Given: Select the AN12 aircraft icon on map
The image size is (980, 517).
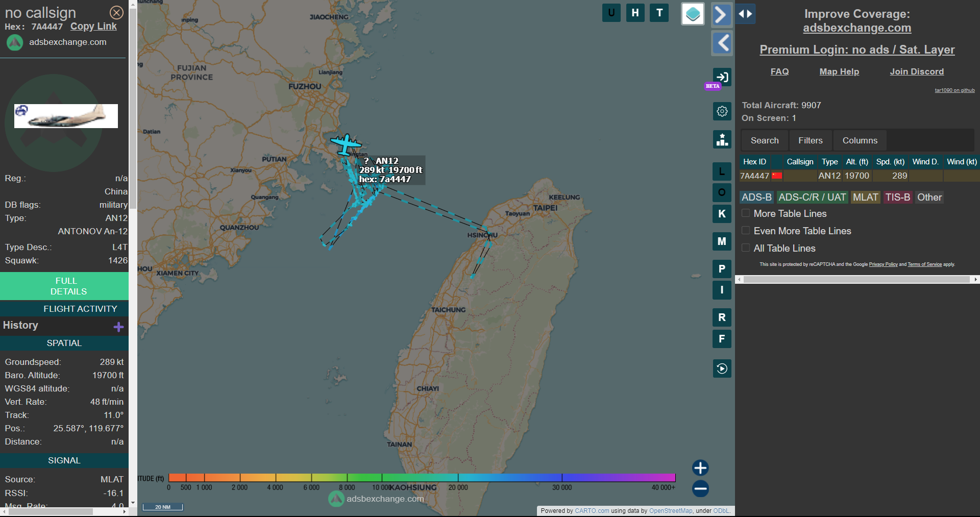Looking at the screenshot, I should tap(346, 144).
